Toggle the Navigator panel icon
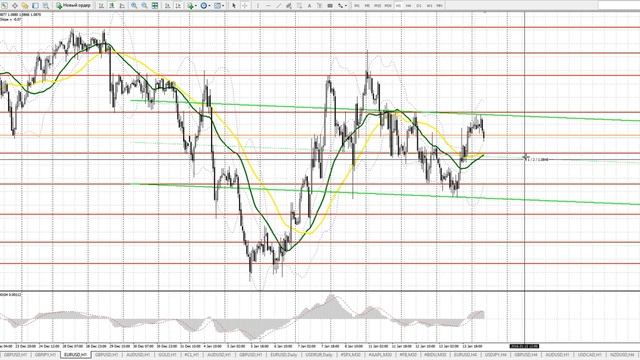Screen dimensions: 640x360 (x=45, y=6)
